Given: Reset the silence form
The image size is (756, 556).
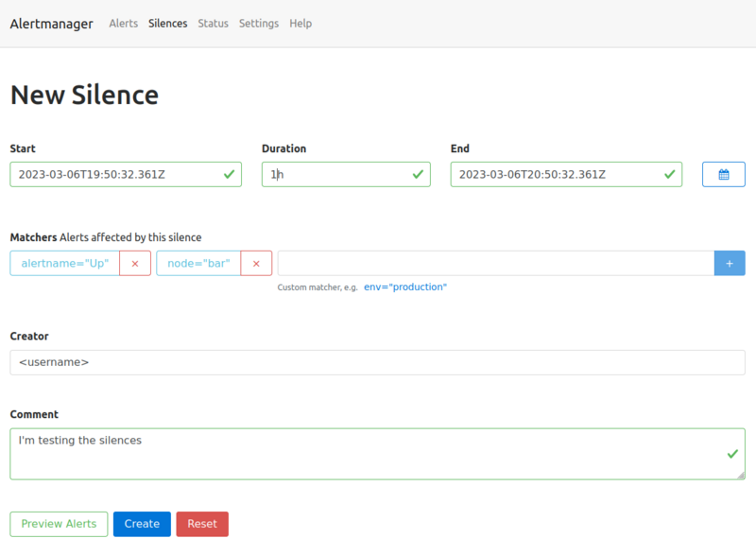Looking at the screenshot, I should [x=202, y=524].
